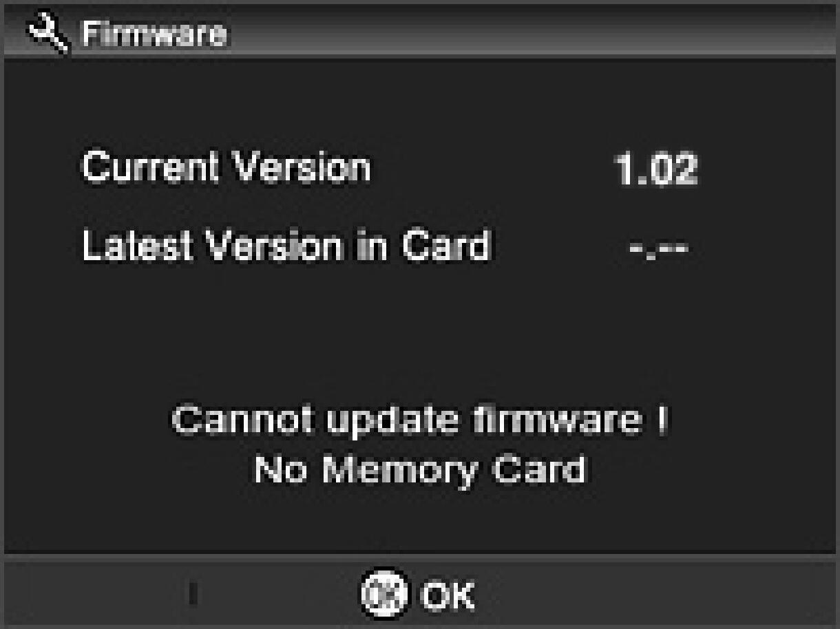Click the Latest Version in Card label
840x629 pixels.
286,246
